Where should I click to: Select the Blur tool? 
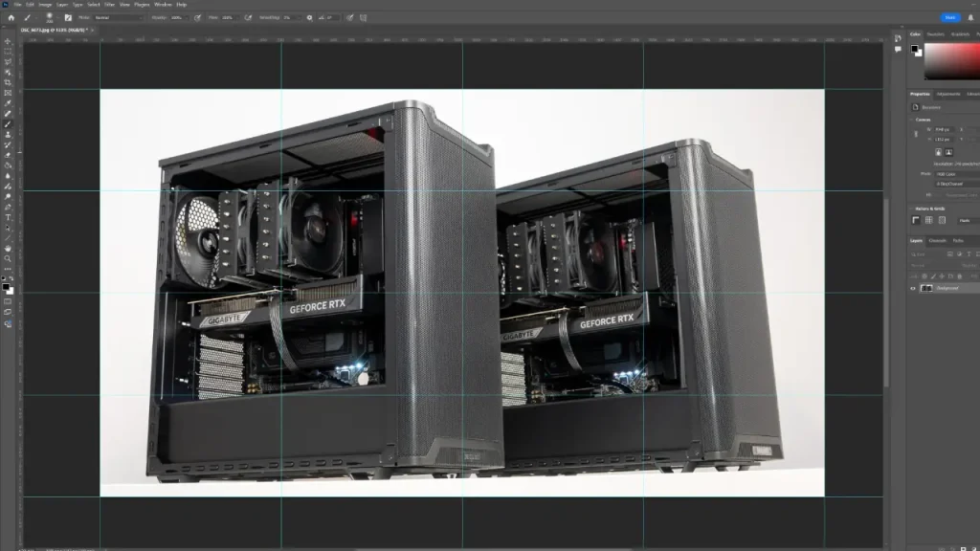pos(8,176)
